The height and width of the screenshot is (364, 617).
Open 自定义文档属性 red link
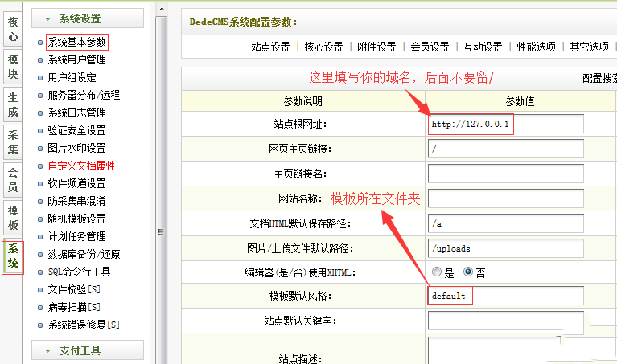click(80, 166)
